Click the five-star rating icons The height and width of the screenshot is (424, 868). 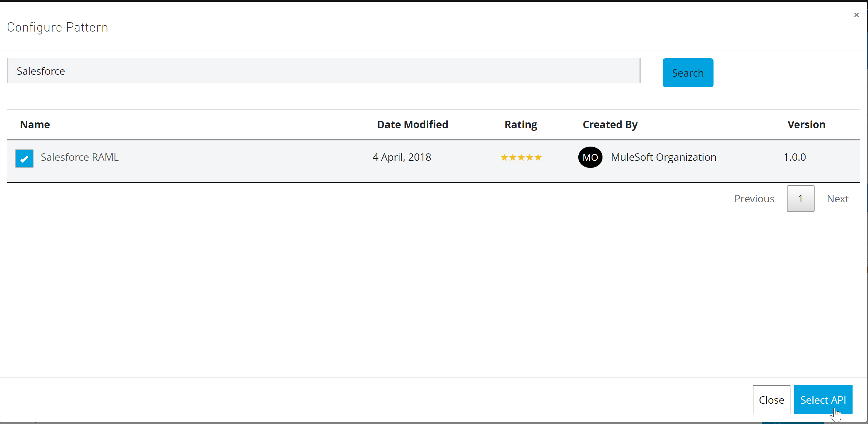(x=521, y=158)
